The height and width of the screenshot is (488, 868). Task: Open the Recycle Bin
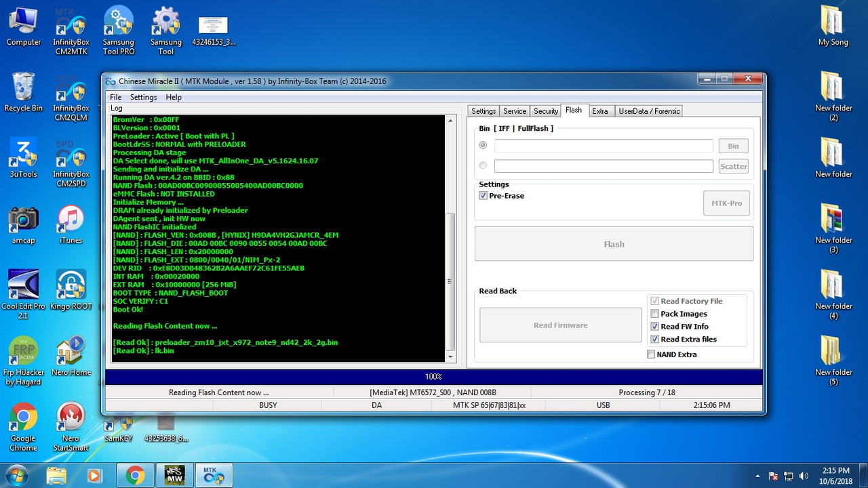(24, 92)
